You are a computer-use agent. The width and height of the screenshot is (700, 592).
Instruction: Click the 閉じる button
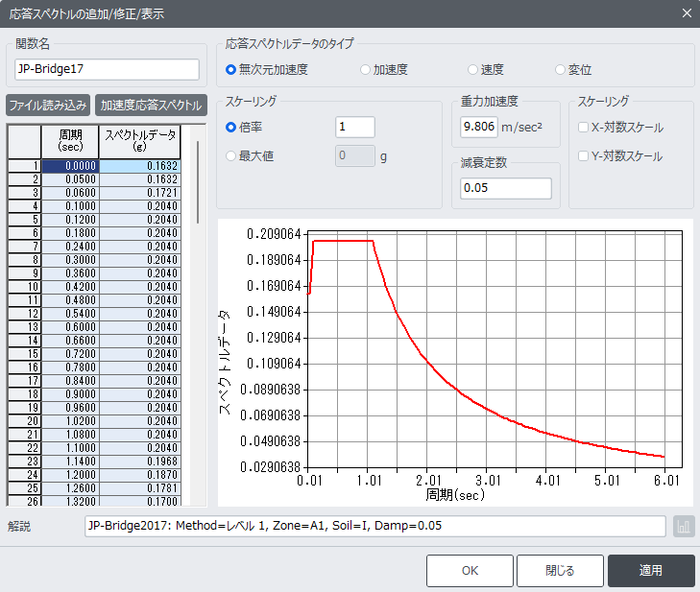click(x=560, y=571)
